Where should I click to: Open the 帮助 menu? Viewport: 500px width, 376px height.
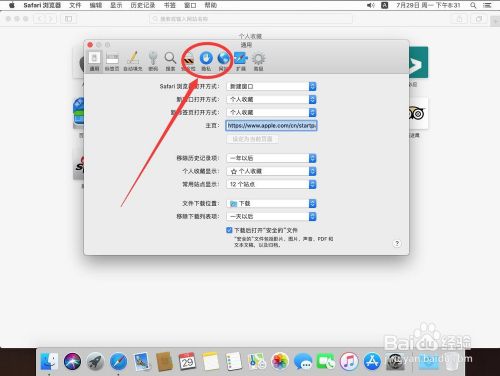pos(211,5)
